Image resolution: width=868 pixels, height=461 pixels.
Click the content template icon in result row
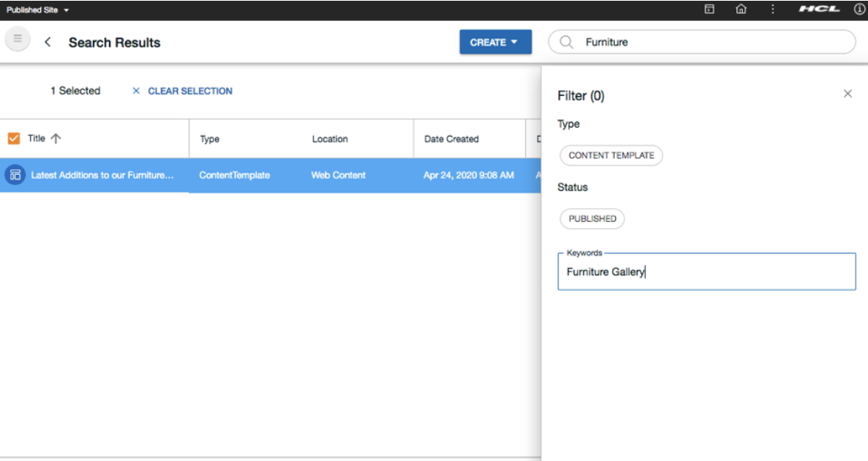click(15, 176)
